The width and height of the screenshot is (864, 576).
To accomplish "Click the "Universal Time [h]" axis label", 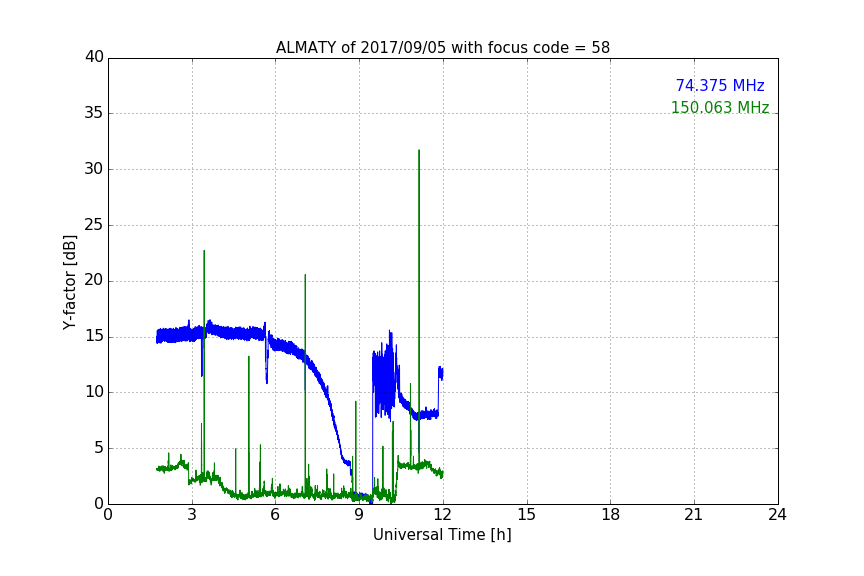I will [x=442, y=535].
